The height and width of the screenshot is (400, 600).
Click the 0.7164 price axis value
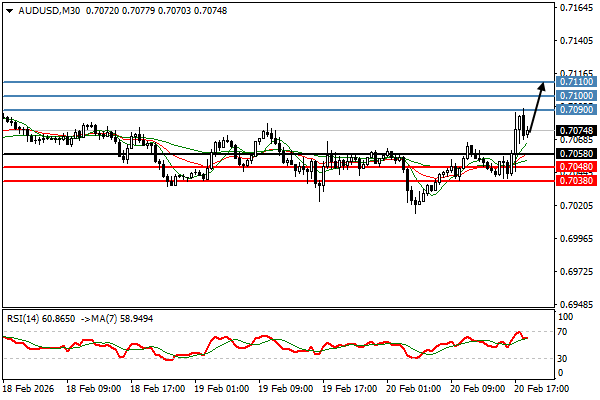pos(574,8)
